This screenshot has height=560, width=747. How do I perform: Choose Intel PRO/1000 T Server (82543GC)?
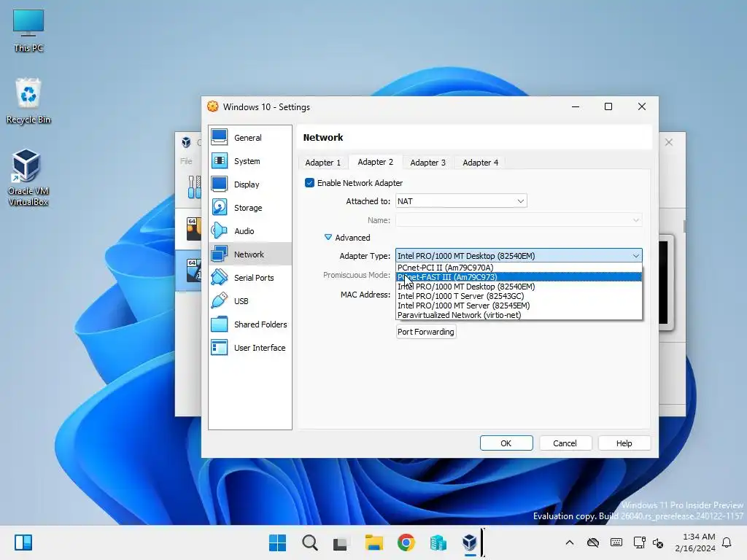click(519, 296)
